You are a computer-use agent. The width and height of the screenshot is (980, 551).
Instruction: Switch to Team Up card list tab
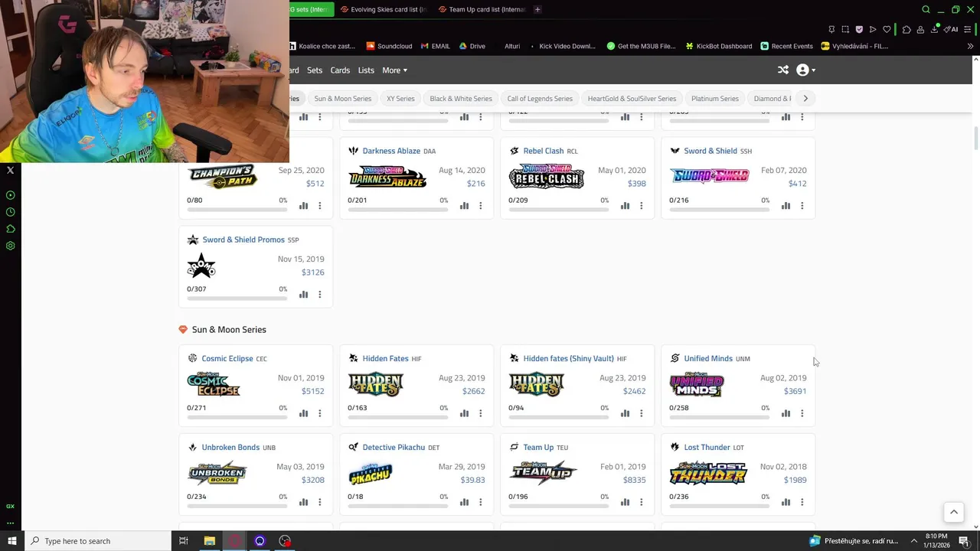[x=482, y=9]
